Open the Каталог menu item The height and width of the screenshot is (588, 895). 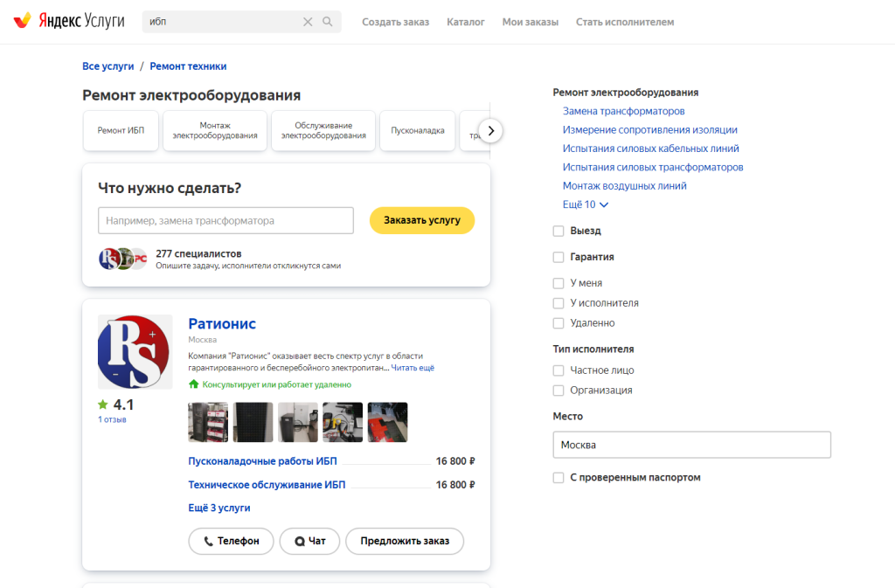[x=466, y=22]
